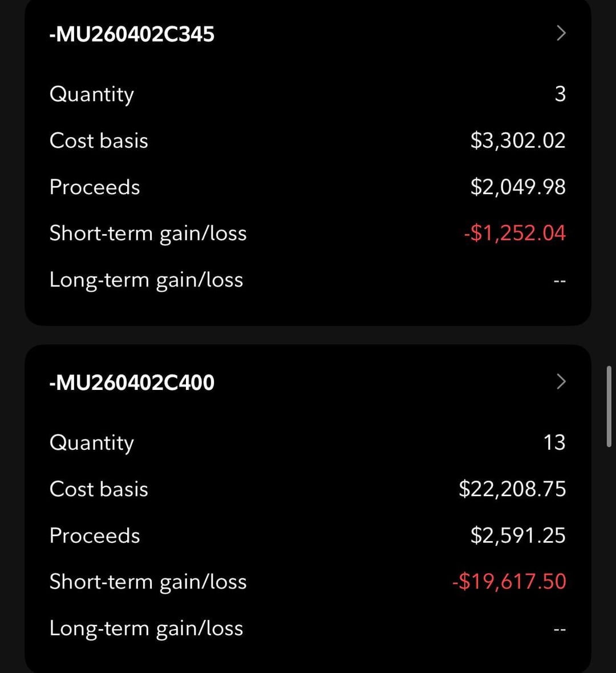Screen dimensions: 616x673
Task: Open the -MU260402C400 position title
Action: click(132, 382)
